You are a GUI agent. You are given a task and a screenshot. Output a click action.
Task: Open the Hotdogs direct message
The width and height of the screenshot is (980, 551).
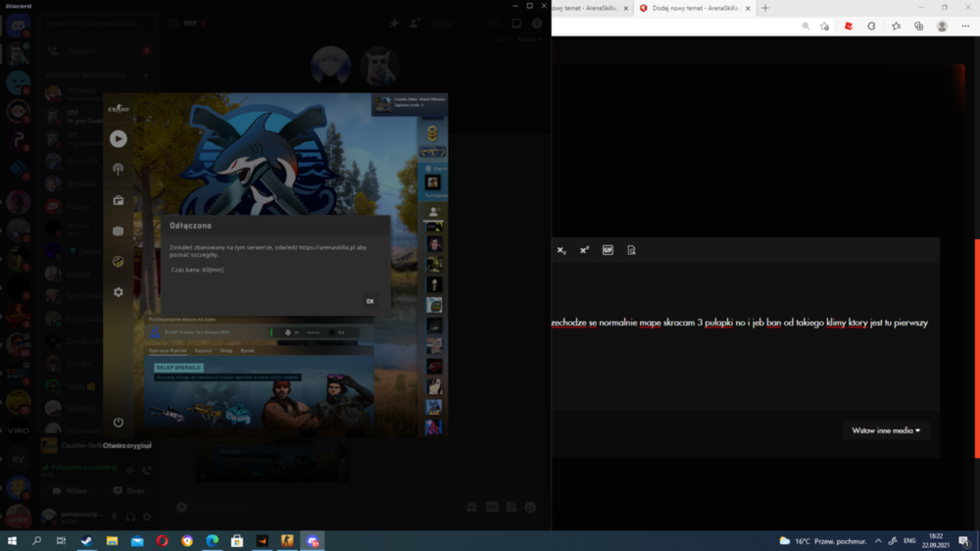[95, 408]
